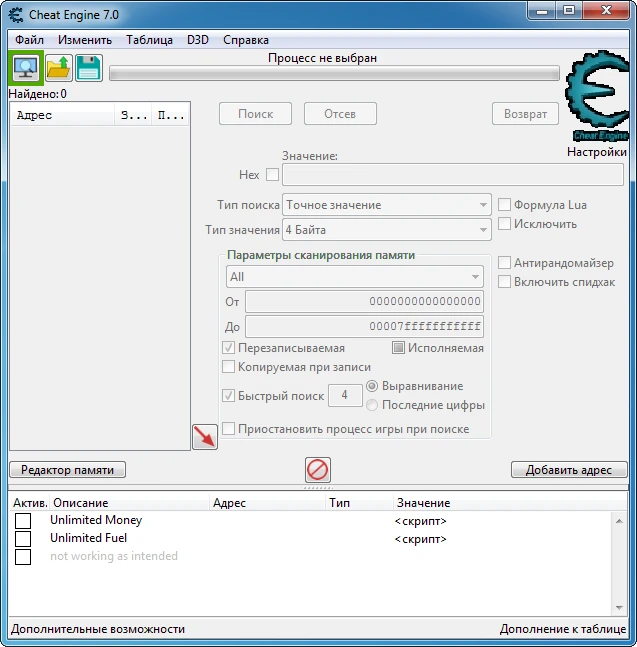
Task: Select Выравнивание radio button
Action: click(x=372, y=386)
